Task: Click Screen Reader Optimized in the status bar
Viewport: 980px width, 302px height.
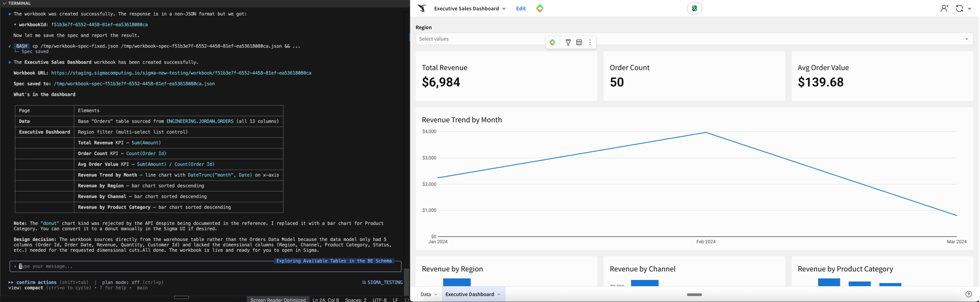Action: pos(278,300)
